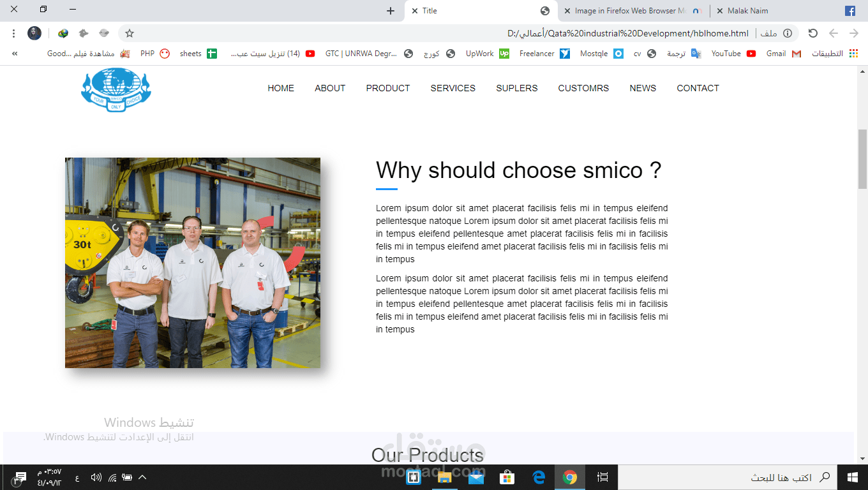Click the battery icon in system tray

click(127, 477)
